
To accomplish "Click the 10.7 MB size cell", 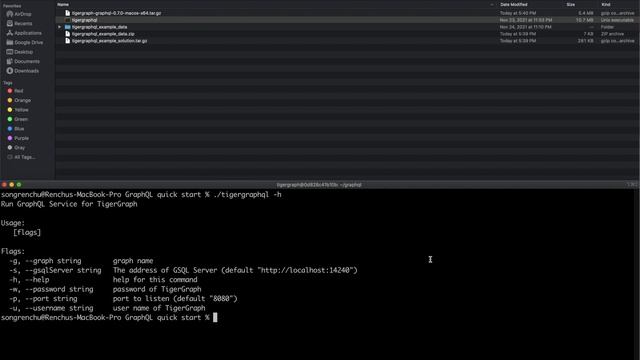I will pos(584,20).
